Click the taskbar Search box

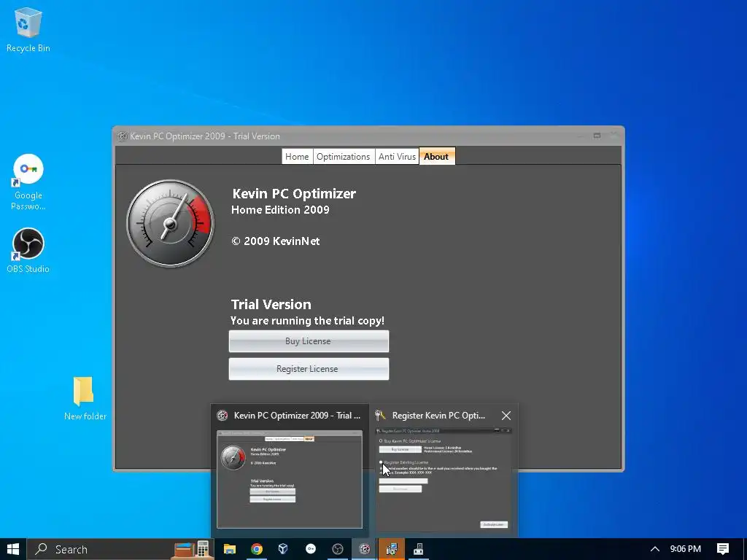(x=120, y=549)
